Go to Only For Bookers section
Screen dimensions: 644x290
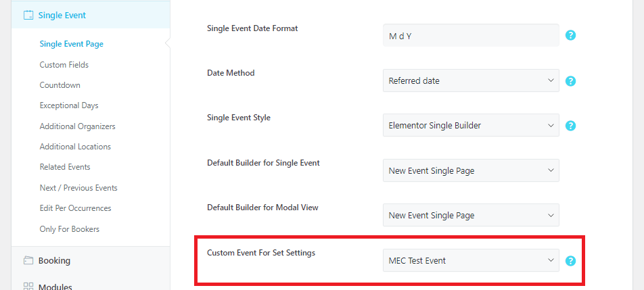(x=70, y=229)
